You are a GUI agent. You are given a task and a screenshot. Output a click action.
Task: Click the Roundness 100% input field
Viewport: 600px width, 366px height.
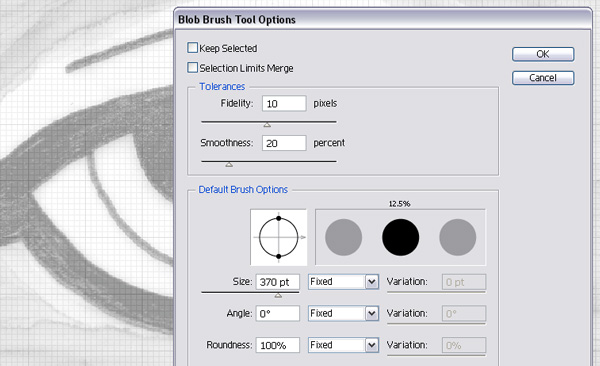tap(278, 345)
